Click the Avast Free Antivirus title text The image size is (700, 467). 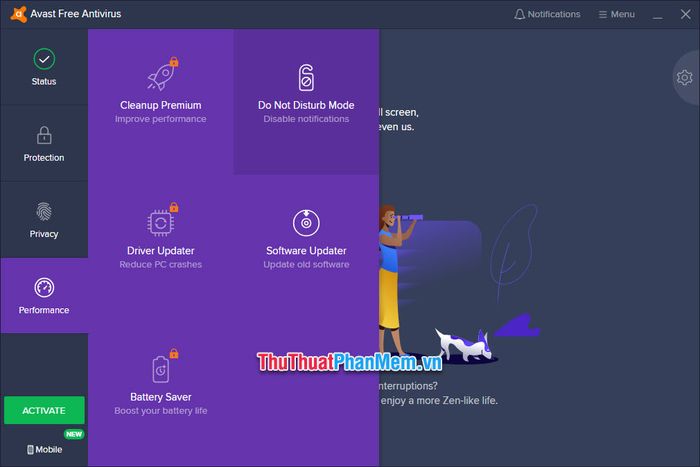click(76, 14)
